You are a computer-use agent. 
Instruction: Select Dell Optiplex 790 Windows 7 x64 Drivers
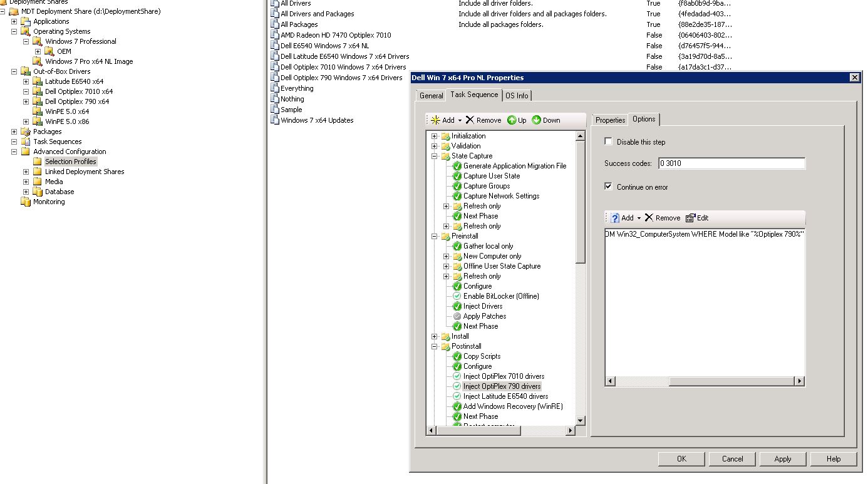coord(341,78)
